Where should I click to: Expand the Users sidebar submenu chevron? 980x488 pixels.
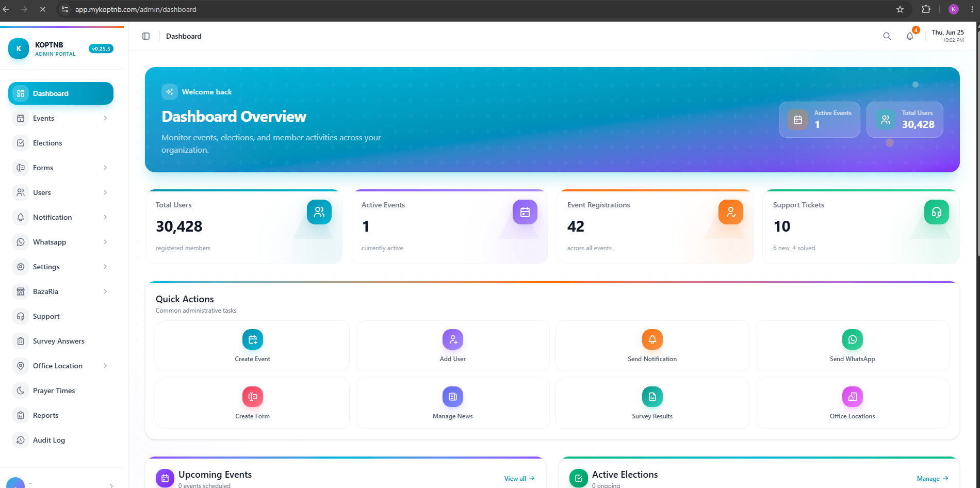(x=105, y=192)
